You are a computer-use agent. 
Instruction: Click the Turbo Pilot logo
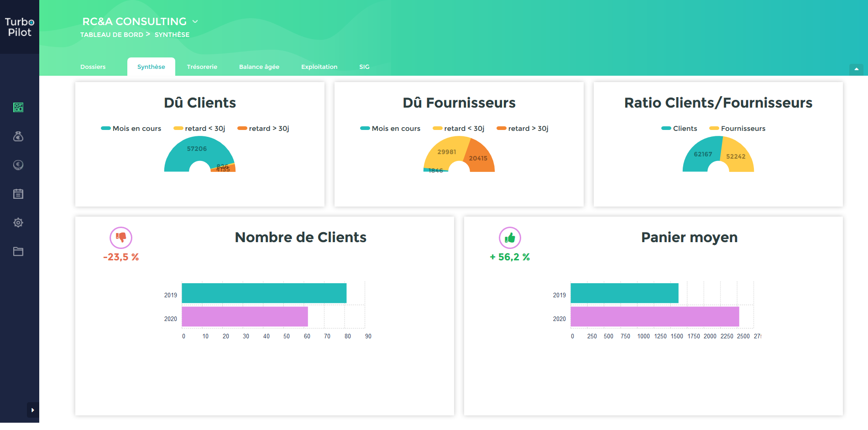tap(20, 27)
